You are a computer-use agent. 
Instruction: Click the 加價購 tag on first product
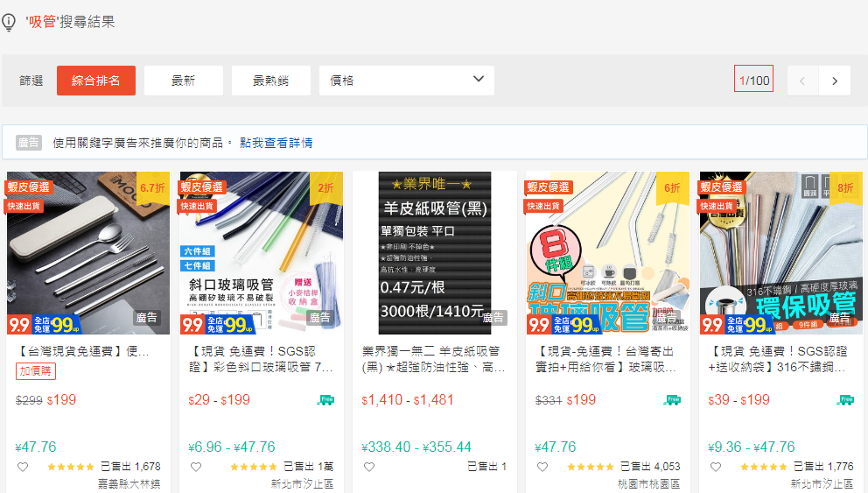(x=35, y=371)
